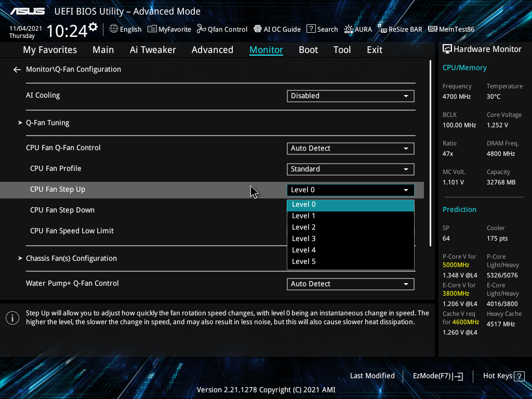Viewport: 532px width, 399px height.
Task: Click the 4700 MHz frequency value
Action: (x=457, y=97)
